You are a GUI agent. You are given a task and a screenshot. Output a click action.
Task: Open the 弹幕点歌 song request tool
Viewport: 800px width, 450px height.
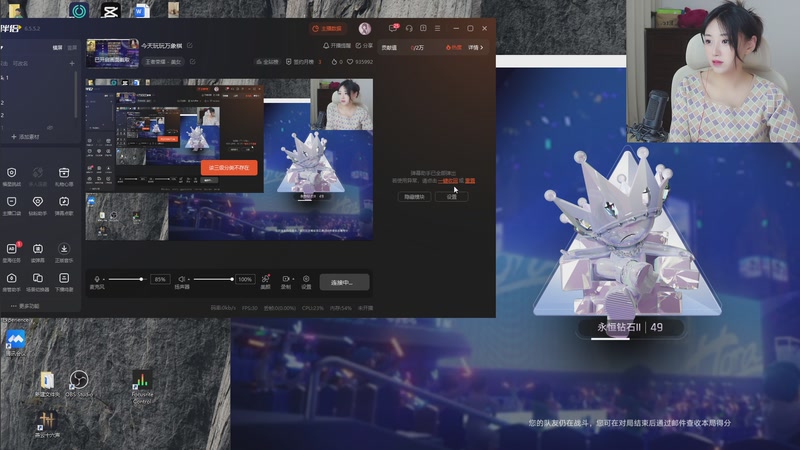(x=64, y=205)
